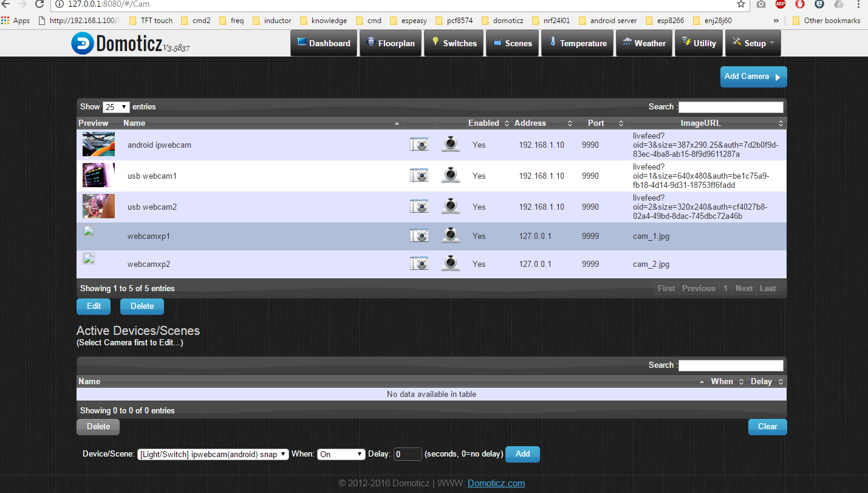Open the When On dropdown
Screen dimensions: 868x493
point(341,454)
